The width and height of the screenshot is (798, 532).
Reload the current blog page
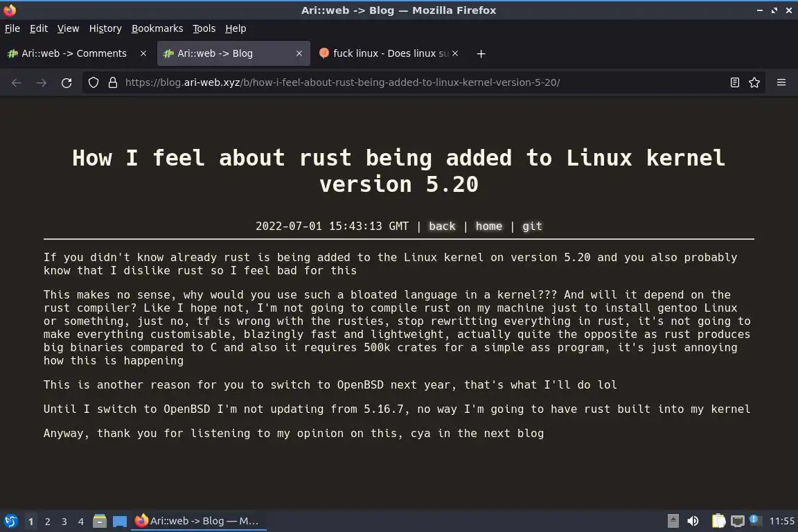[x=66, y=82]
